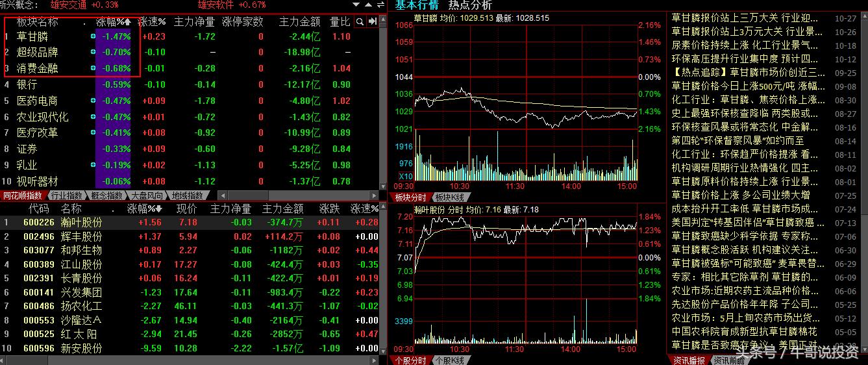Switch to 资讯播报 news tab

[689, 360]
